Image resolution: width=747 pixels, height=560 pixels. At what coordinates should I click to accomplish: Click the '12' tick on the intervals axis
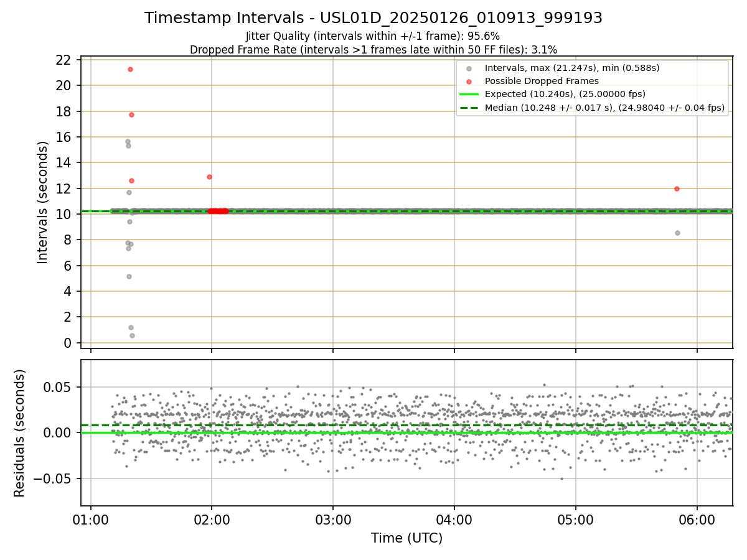[63, 189]
